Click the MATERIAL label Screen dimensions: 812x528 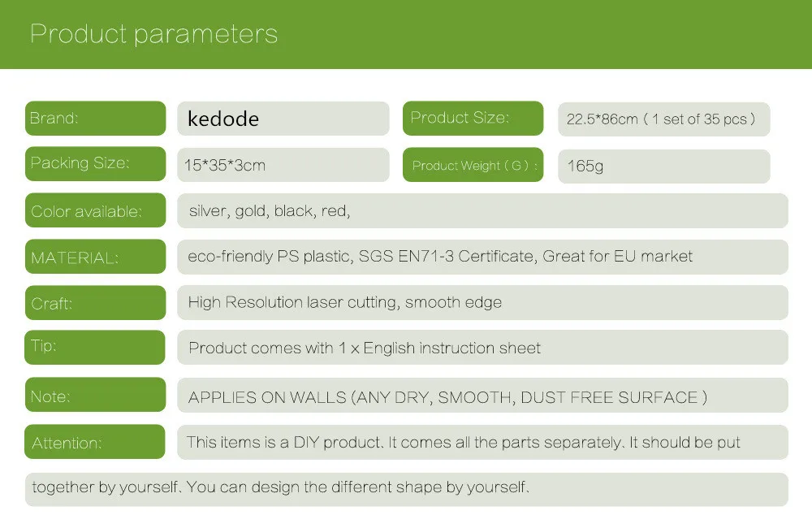[x=95, y=257]
